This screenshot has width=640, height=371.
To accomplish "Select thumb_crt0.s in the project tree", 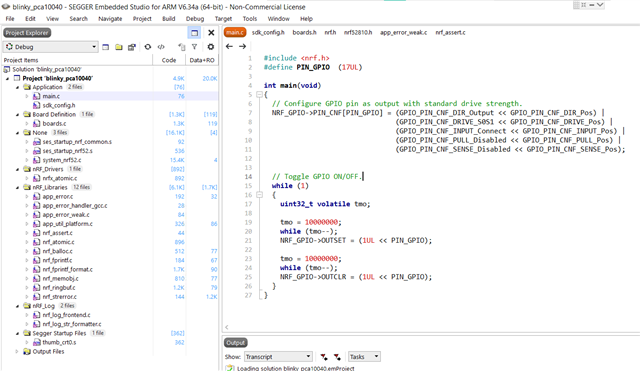I will click(59, 342).
